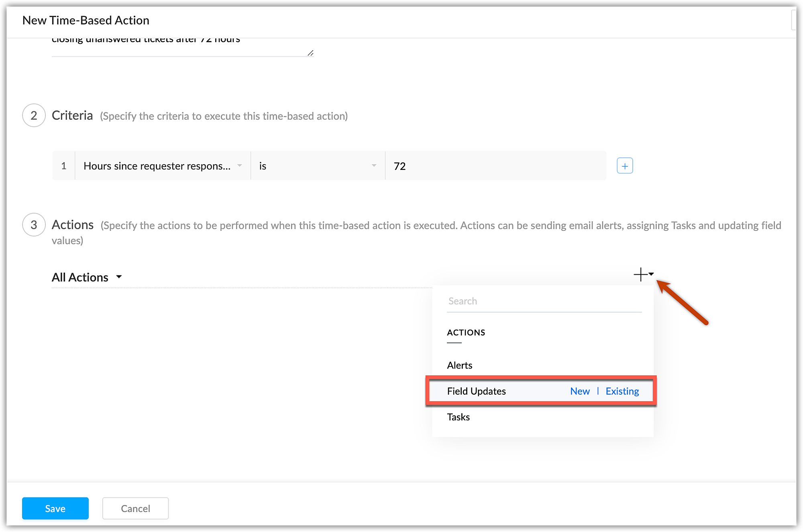Click the step 2 Criteria circle
Image resolution: width=803 pixels, height=532 pixels.
34,116
